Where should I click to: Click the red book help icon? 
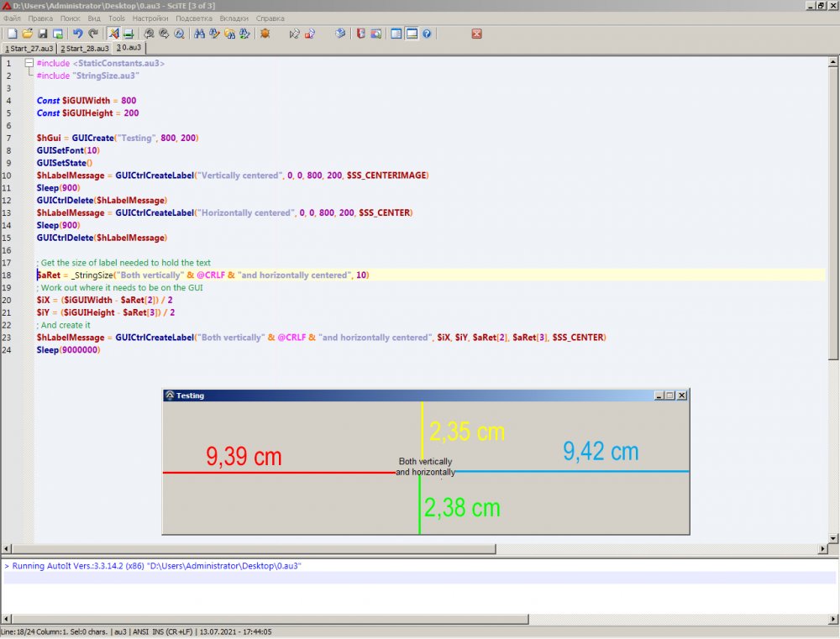click(361, 34)
